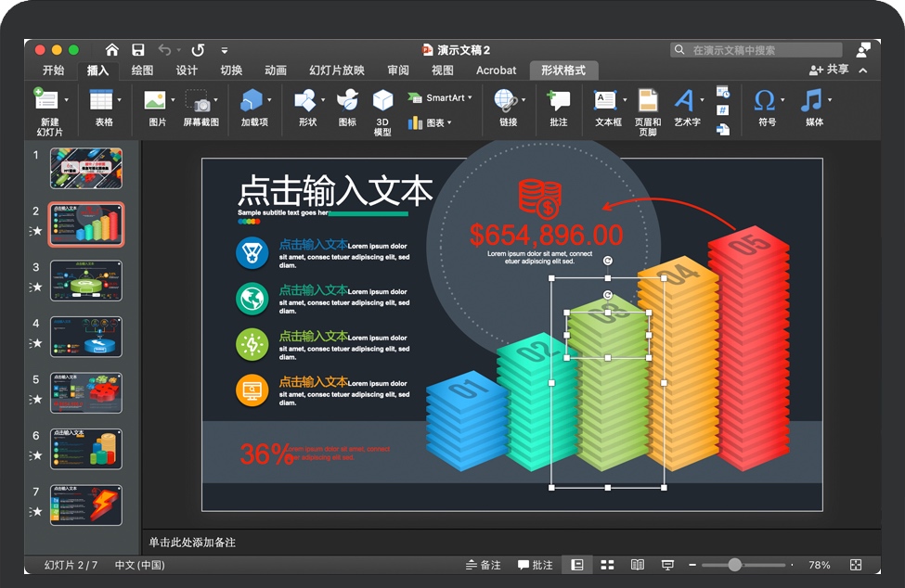The height and width of the screenshot is (588, 905).
Task: Click the zoom slider handle
Action: [x=735, y=565]
